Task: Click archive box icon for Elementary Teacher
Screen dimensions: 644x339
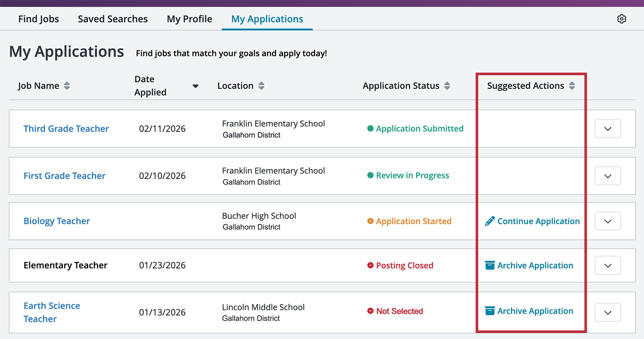Action: pos(490,266)
